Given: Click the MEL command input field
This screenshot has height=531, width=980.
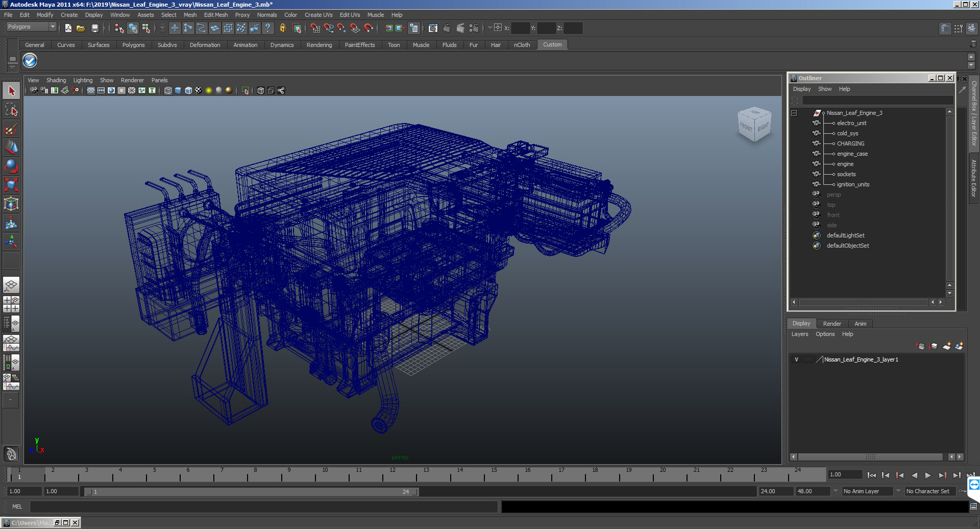Looking at the screenshot, I should pos(263,506).
